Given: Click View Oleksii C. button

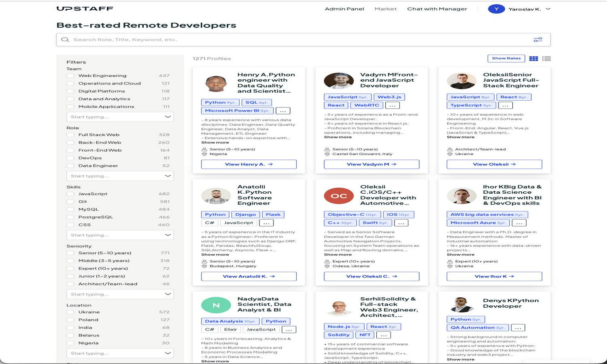Looking at the screenshot, I should tap(371, 277).
